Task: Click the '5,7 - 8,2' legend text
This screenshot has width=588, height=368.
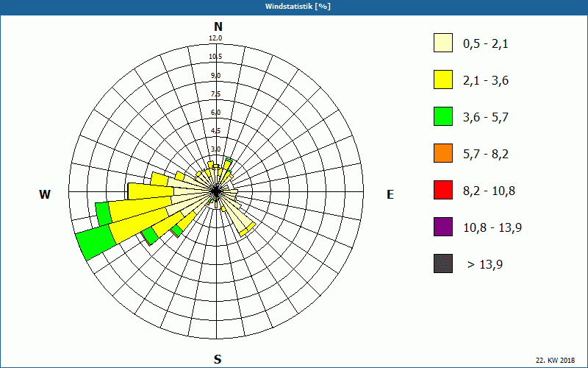Action: [486, 155]
